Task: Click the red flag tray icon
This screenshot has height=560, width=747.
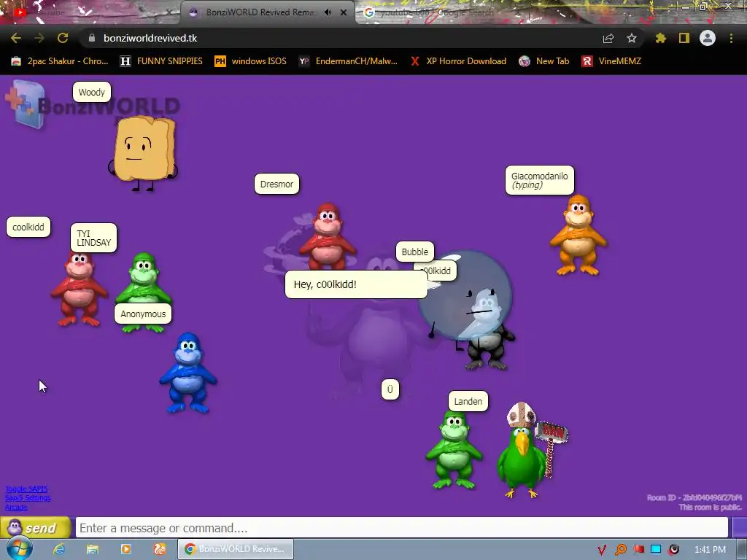Action: [x=638, y=550]
